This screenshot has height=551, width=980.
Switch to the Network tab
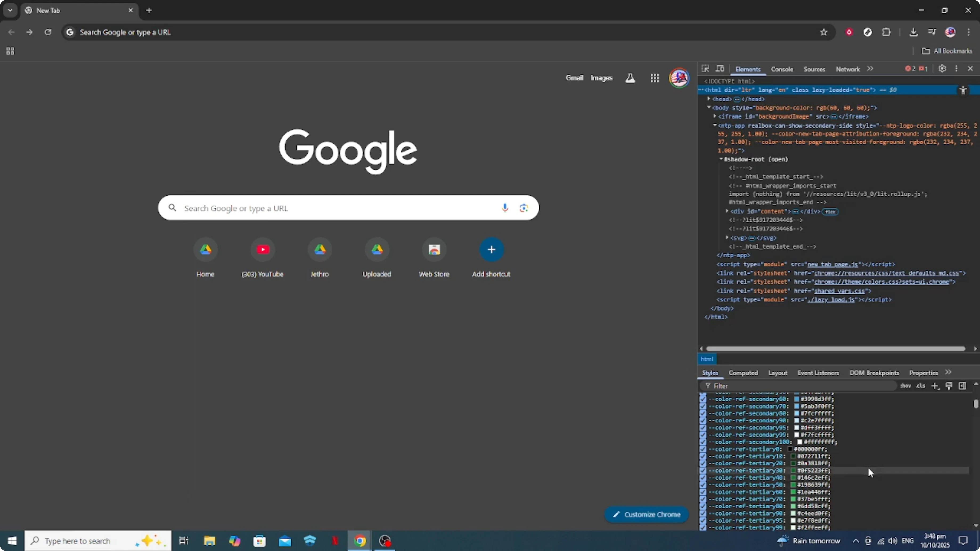point(848,69)
